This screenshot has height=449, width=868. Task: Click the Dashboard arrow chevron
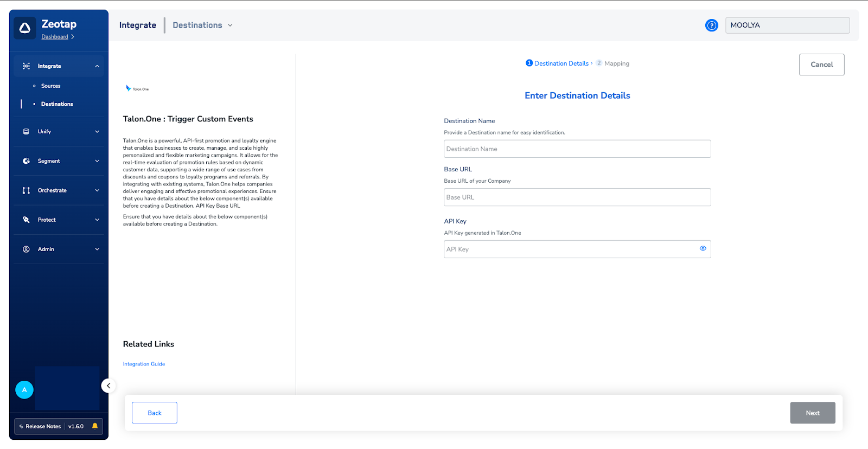(73, 37)
